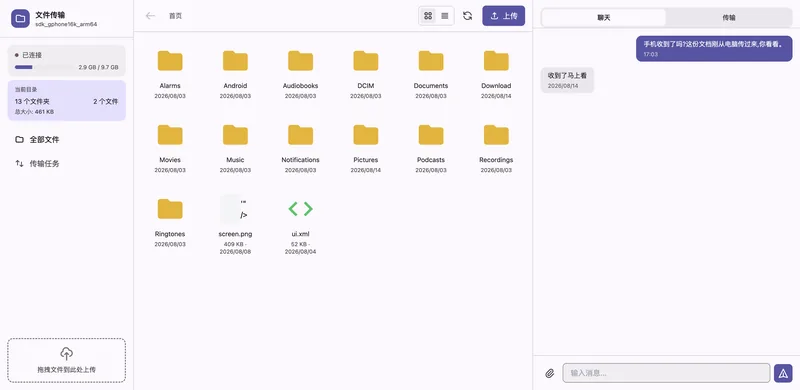Click the 首页 breadcrumb
Viewport: 800px width, 390px height.
pyautogui.click(x=176, y=16)
